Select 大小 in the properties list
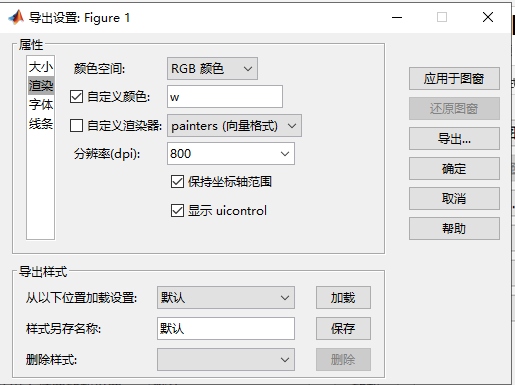515x385 pixels. pos(41,67)
